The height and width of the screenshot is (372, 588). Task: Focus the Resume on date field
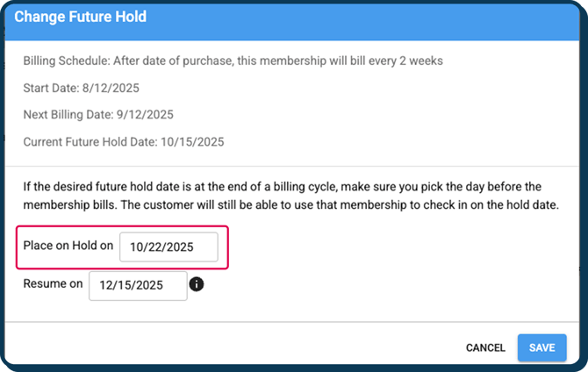click(x=138, y=285)
